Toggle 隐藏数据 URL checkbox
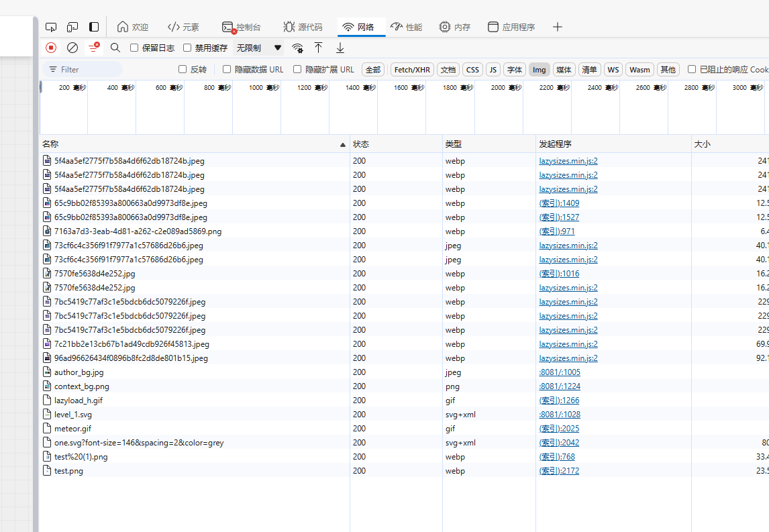Viewport: 769px width, 532px height. (227, 70)
